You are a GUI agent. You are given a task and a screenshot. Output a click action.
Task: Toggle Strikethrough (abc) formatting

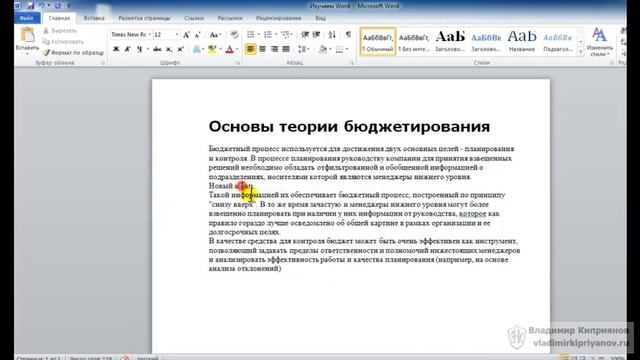click(157, 49)
